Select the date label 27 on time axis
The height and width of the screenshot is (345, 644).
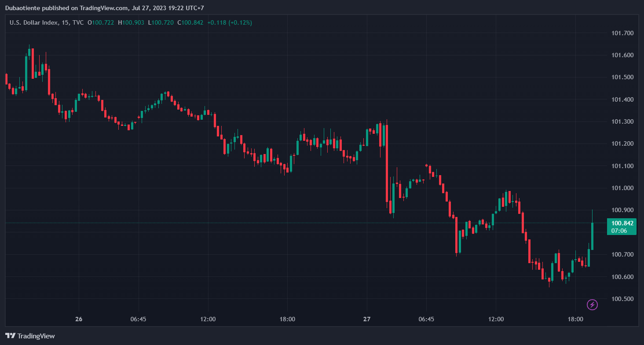coord(367,319)
